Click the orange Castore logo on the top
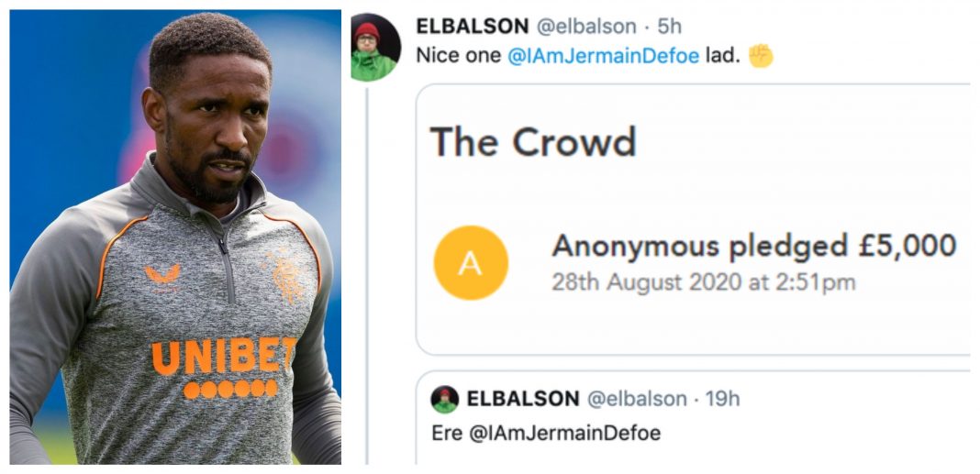 pyautogui.click(x=162, y=274)
